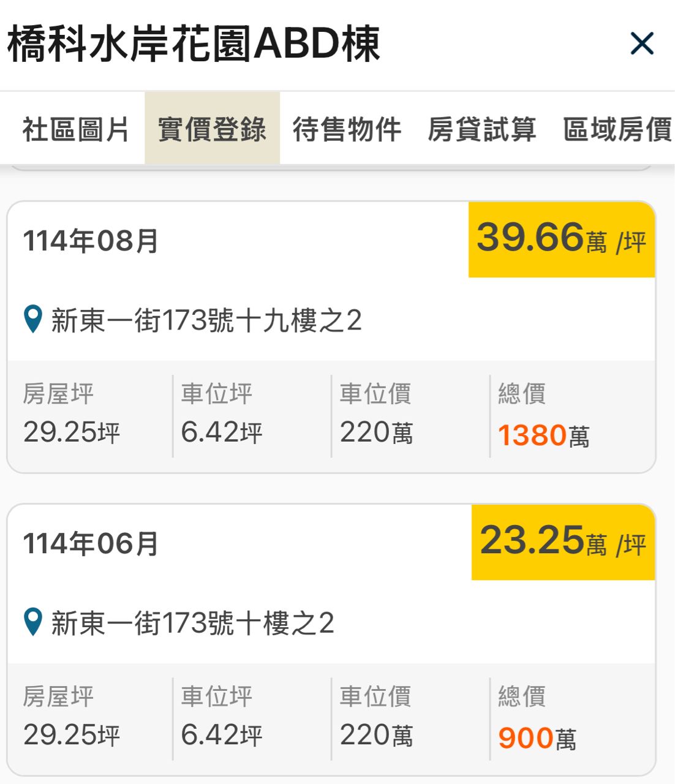675x784 pixels.
Task: Click the location pin for 十樓之2
Action: pos(32,622)
